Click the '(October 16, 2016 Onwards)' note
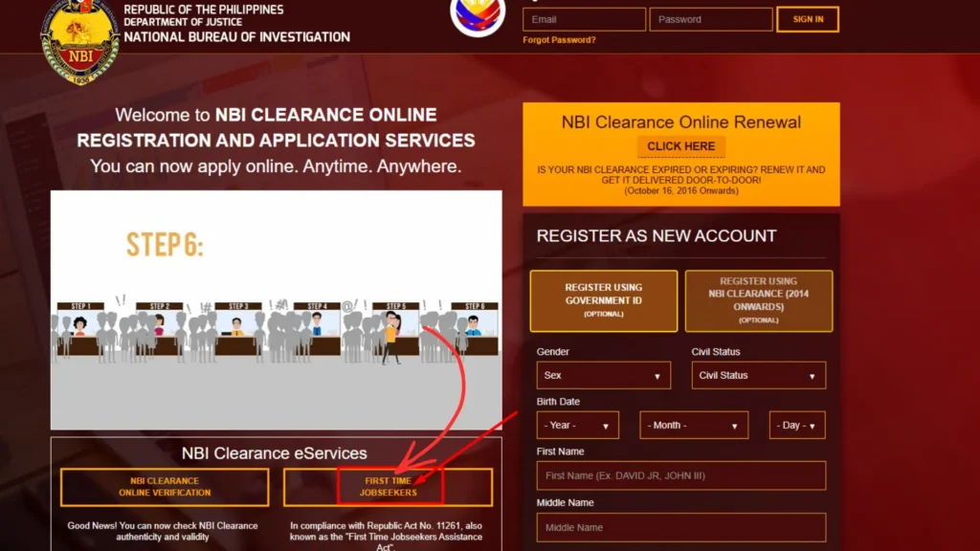This screenshot has width=980, height=551. click(680, 190)
